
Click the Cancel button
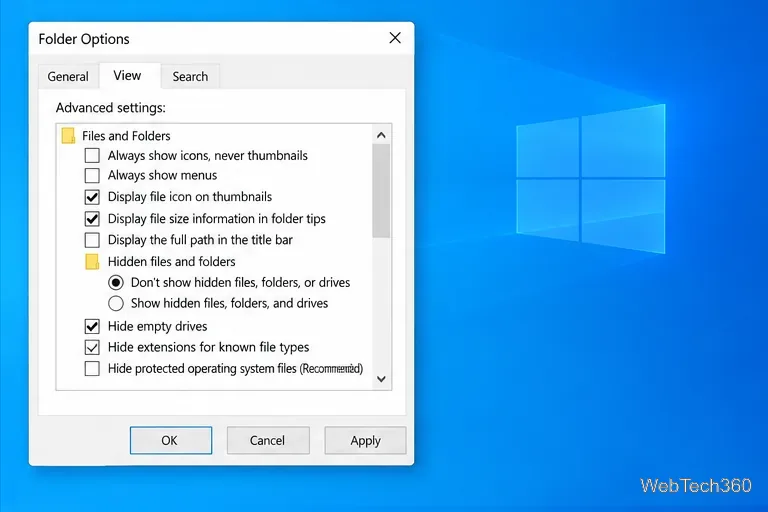click(x=267, y=440)
